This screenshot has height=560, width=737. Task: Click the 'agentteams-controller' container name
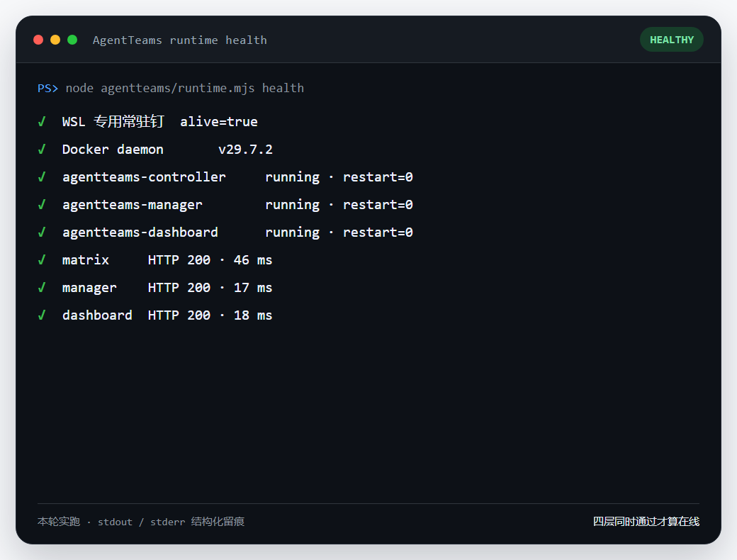(144, 177)
